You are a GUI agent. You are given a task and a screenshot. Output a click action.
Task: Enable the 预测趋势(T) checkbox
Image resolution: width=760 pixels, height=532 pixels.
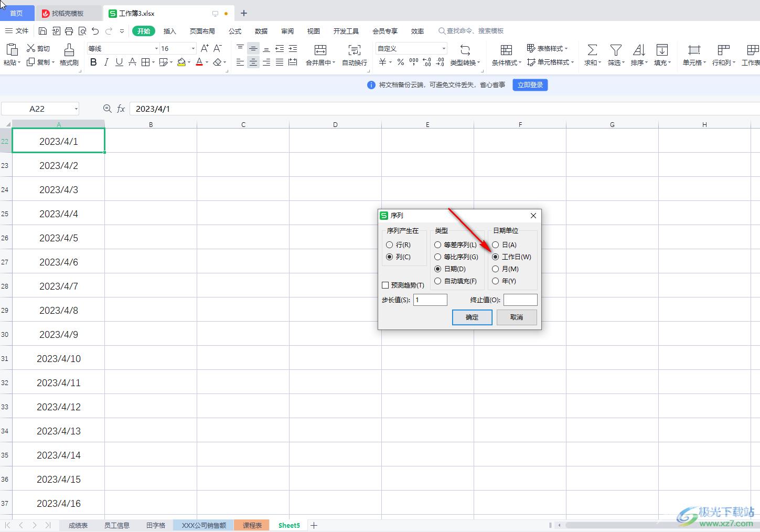pyautogui.click(x=386, y=285)
